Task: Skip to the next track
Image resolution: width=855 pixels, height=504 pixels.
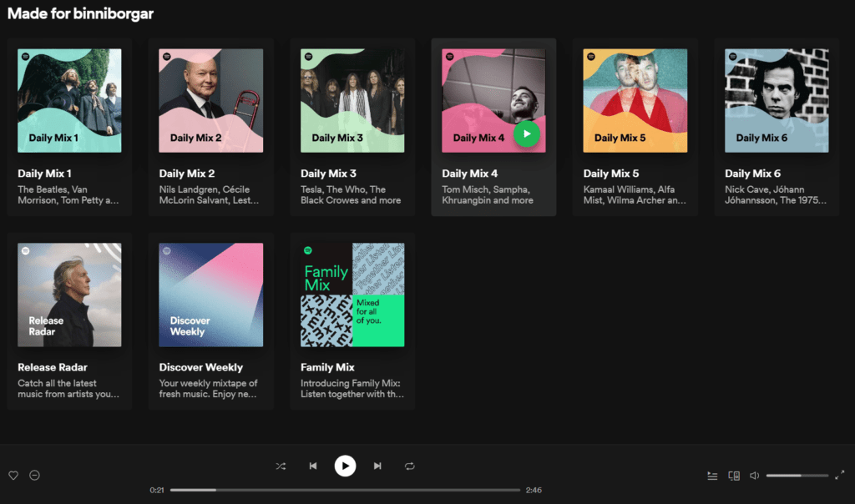Action: tap(377, 466)
